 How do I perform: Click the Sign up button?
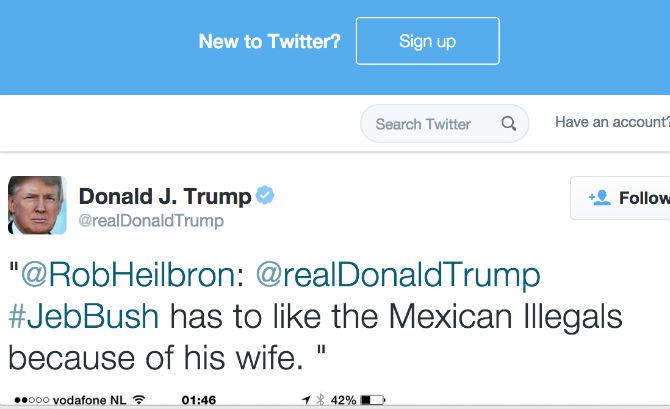pyautogui.click(x=427, y=41)
